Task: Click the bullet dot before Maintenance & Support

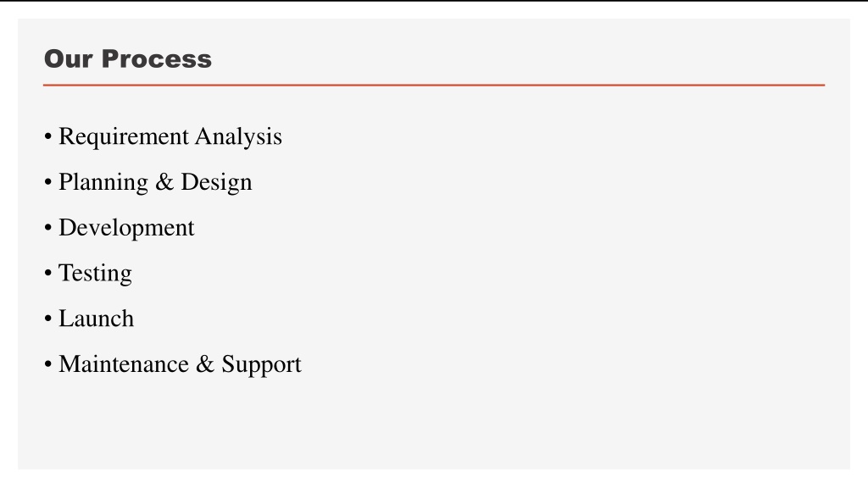Action: (x=48, y=364)
